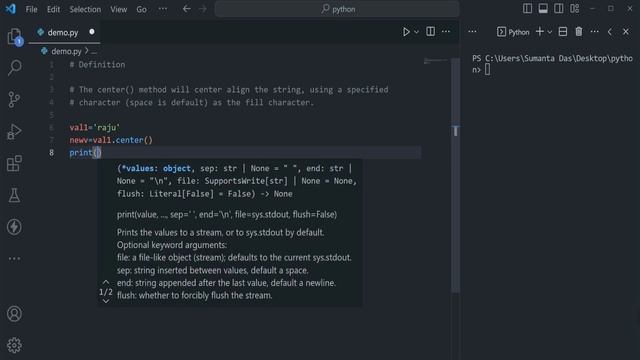Create a new terminal with plus
Viewport: 640px width, 360px height.
[x=540, y=31]
